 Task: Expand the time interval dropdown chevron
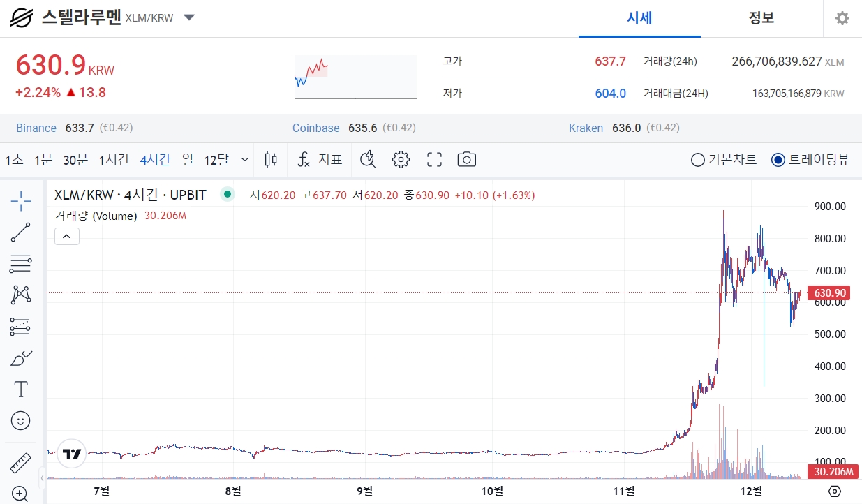[245, 160]
